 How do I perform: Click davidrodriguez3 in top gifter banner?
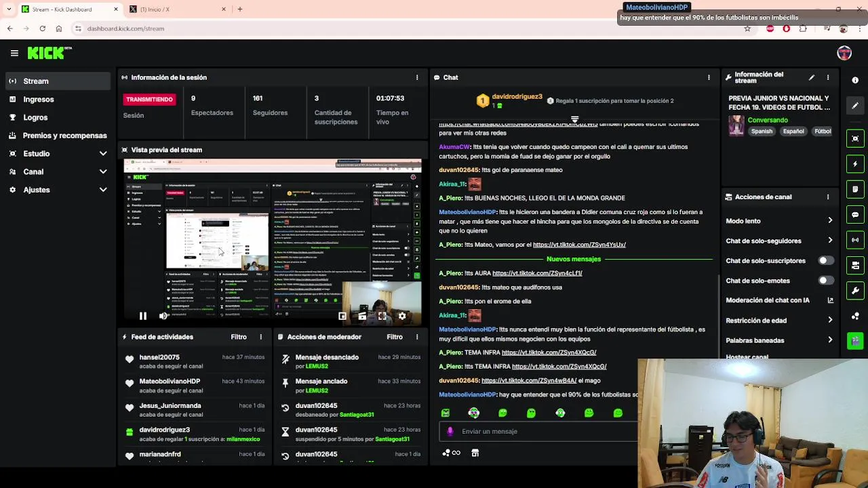(517, 97)
